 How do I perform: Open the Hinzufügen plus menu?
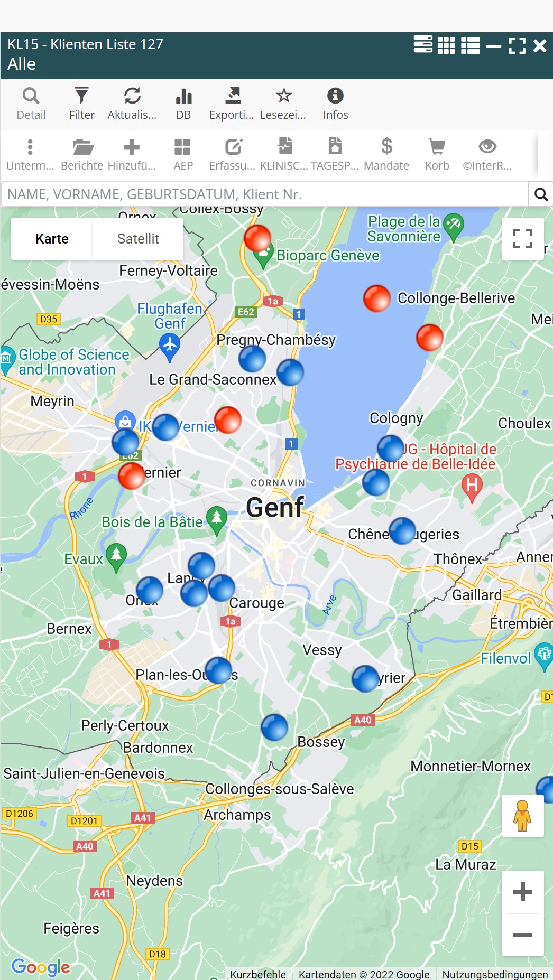click(x=132, y=154)
